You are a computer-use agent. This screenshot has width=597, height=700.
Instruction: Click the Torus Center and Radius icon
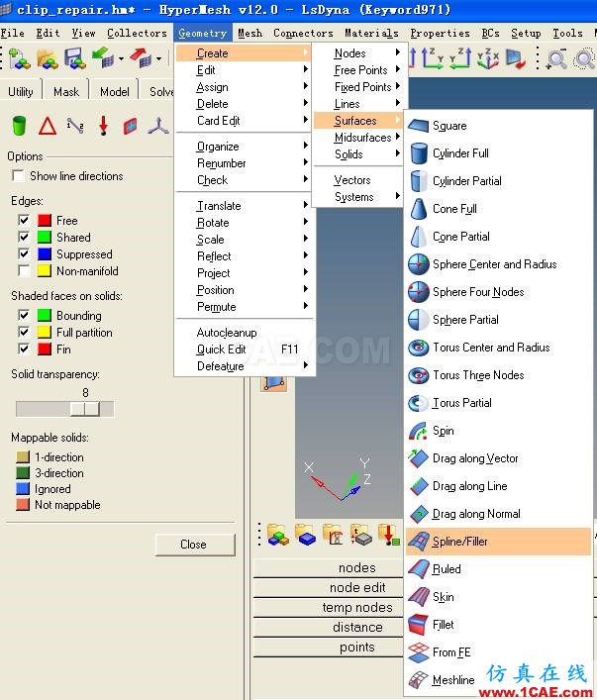(419, 348)
